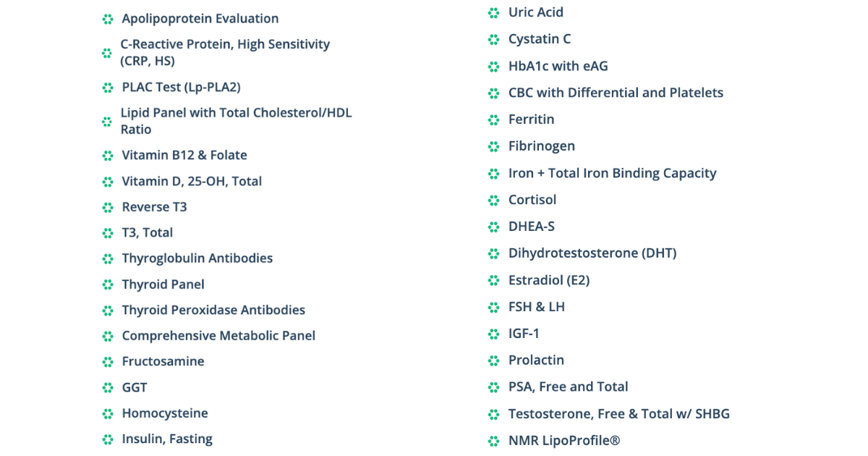Click the Thyroid Peroxidase Antibodies item

(x=213, y=311)
